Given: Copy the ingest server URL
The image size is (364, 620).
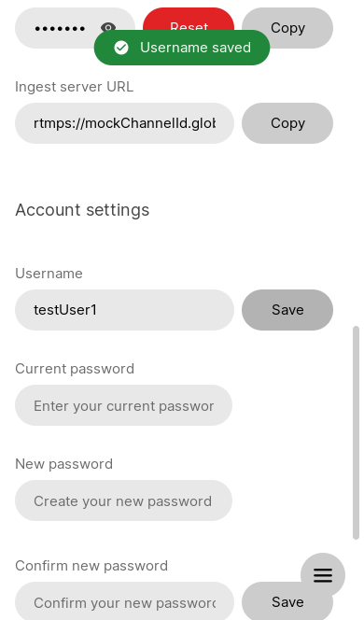Looking at the screenshot, I should click(287, 123).
